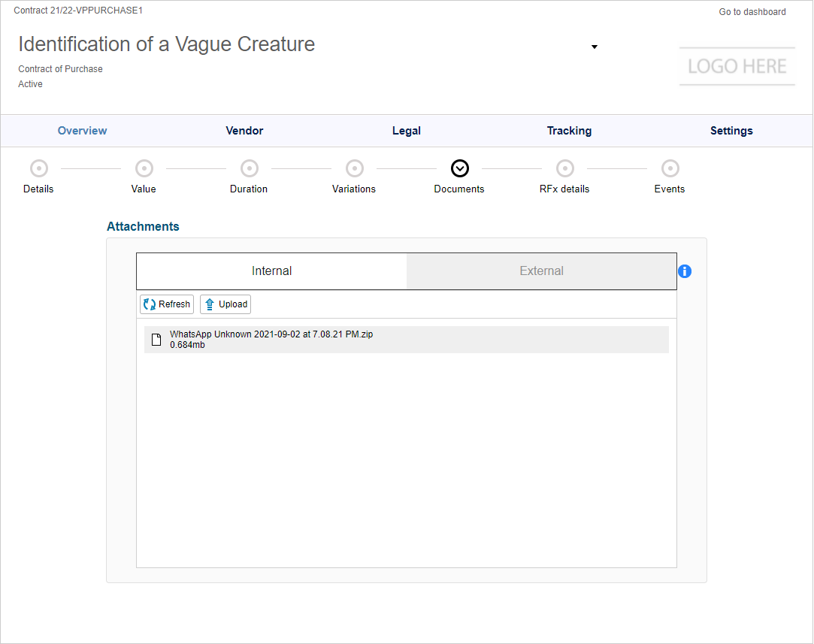Click the Duration step circle icon
The image size is (814, 644).
click(250, 168)
